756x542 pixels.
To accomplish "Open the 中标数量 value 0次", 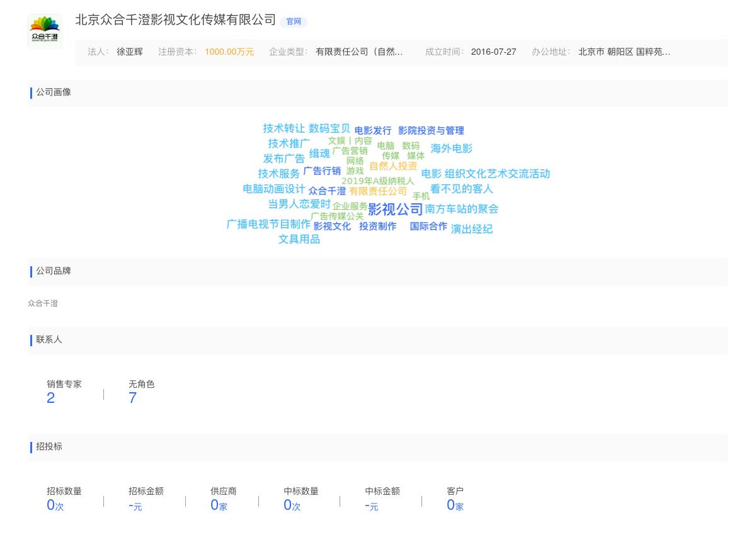I will point(292,505).
